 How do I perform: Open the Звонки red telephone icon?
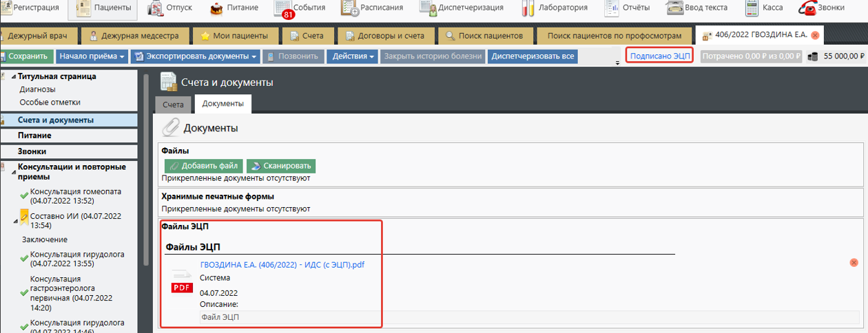pyautogui.click(x=807, y=8)
